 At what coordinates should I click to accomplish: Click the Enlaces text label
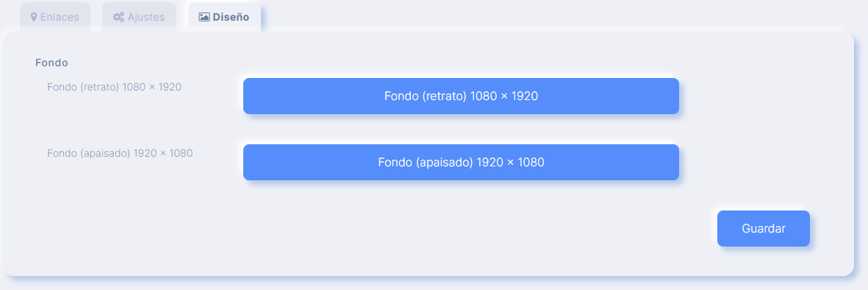click(x=60, y=17)
